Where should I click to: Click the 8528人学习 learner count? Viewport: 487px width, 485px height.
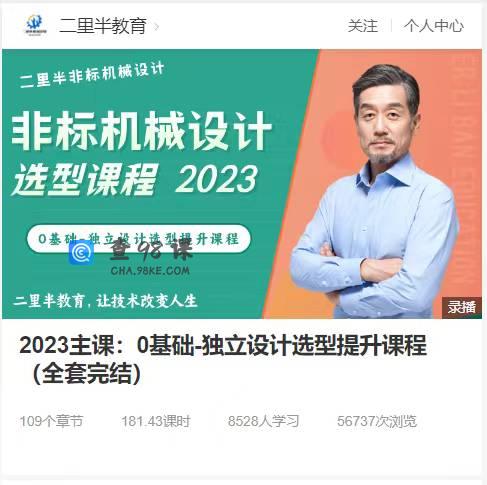click(x=263, y=421)
